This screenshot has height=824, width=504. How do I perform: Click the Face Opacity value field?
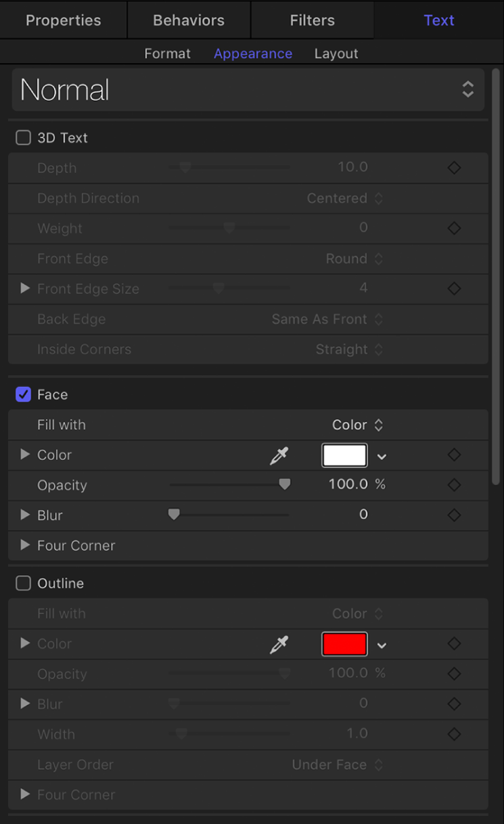tap(349, 485)
